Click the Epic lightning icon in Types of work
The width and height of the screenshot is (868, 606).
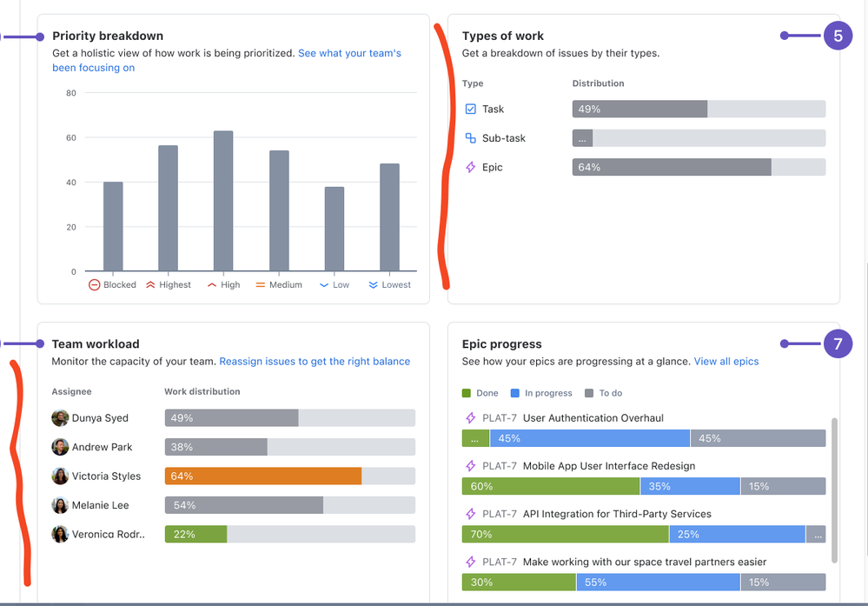[471, 167]
